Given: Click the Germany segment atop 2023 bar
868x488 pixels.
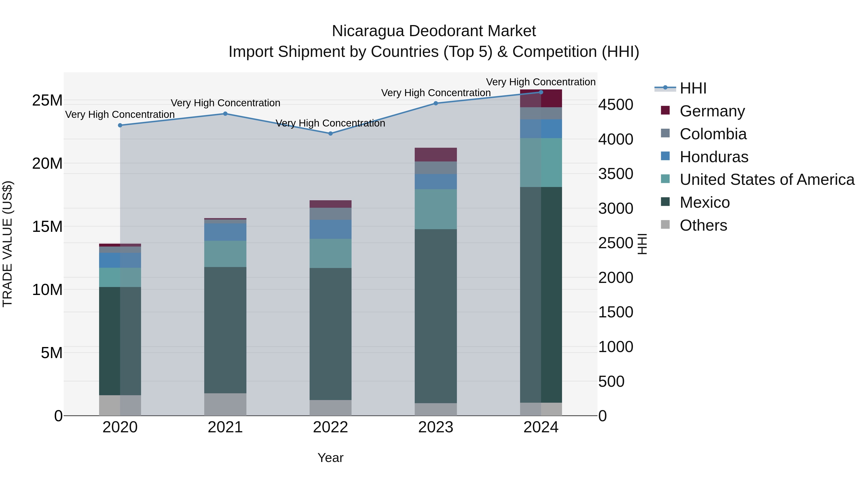Looking at the screenshot, I should pos(436,154).
